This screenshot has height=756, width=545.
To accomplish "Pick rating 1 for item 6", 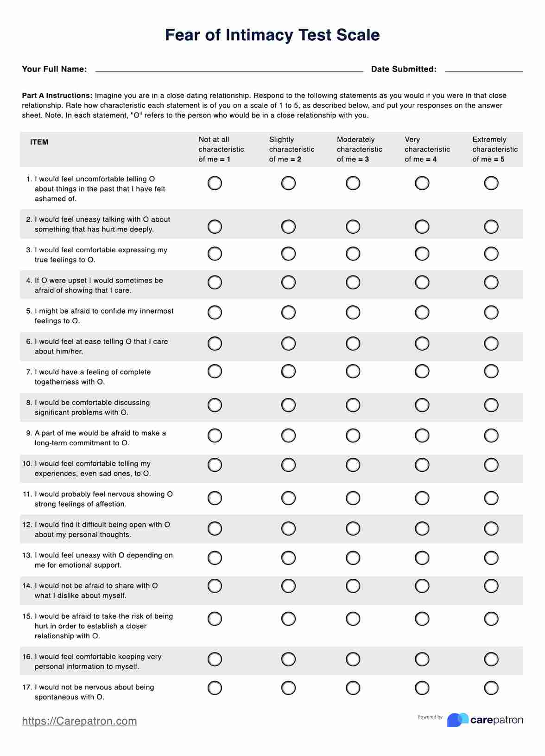I will coord(215,344).
